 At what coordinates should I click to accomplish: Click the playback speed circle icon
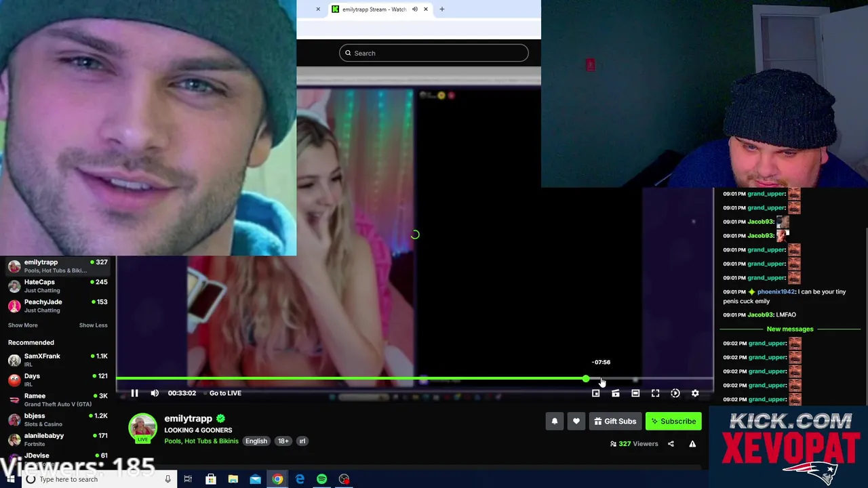pyautogui.click(x=675, y=393)
